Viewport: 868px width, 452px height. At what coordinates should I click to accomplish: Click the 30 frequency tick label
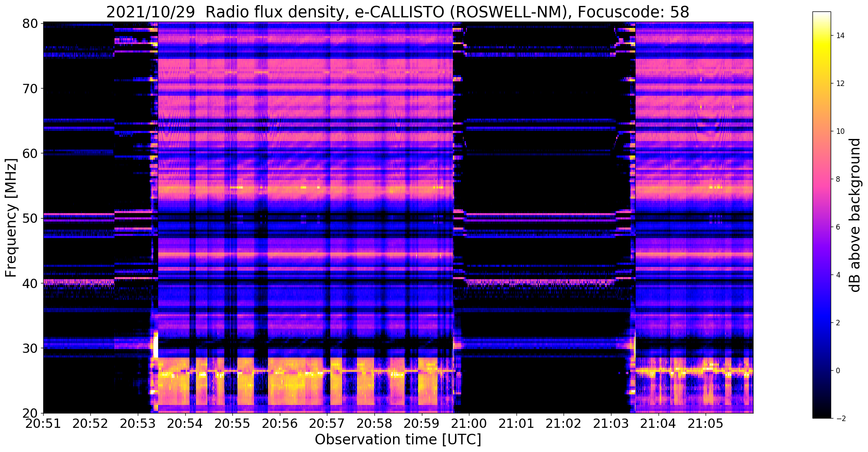(x=29, y=348)
